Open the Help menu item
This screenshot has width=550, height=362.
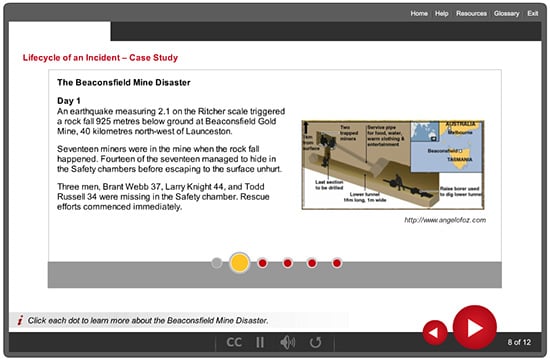pyautogui.click(x=442, y=13)
